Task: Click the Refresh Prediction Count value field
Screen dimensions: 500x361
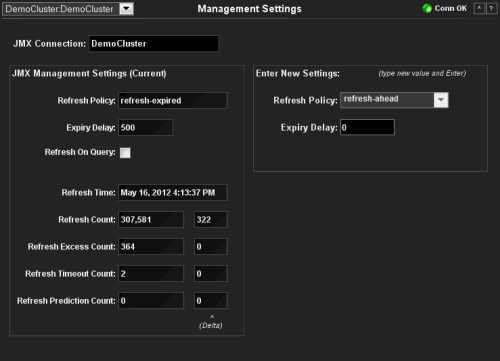Action: tap(151, 300)
